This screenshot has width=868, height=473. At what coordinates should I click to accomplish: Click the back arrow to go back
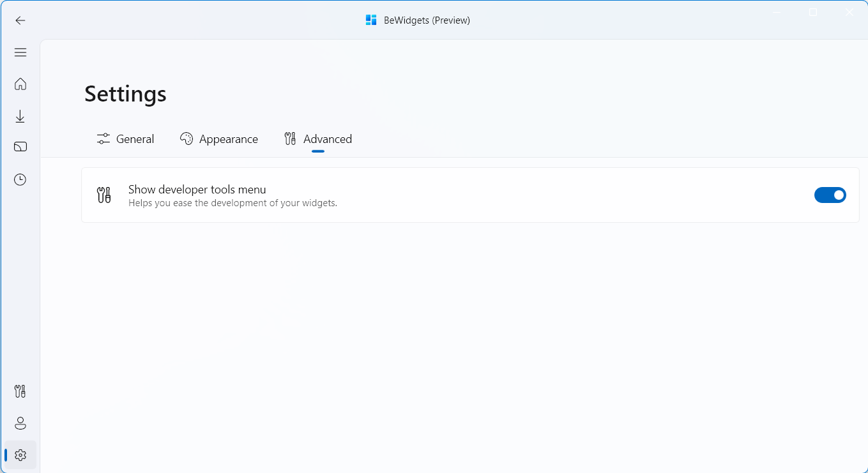pos(20,20)
